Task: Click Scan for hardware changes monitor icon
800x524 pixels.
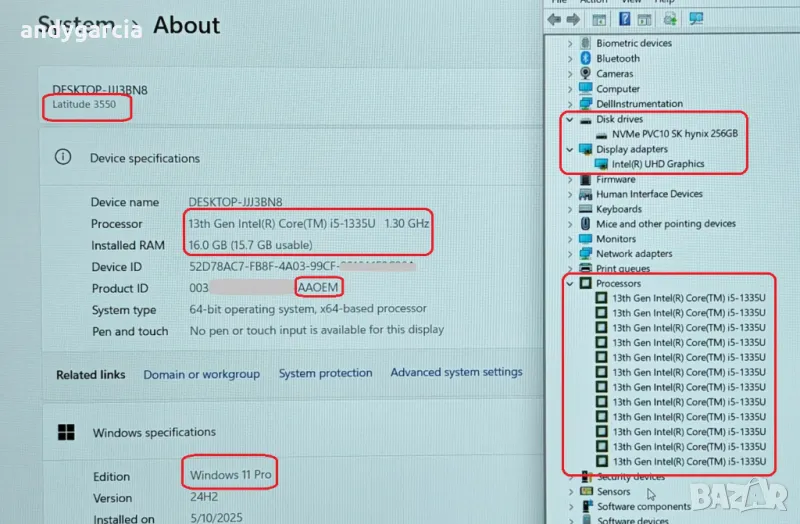Action: point(696,19)
